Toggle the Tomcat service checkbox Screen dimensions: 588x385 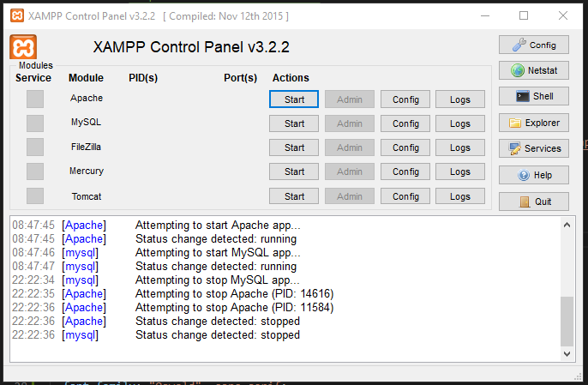pyautogui.click(x=35, y=196)
